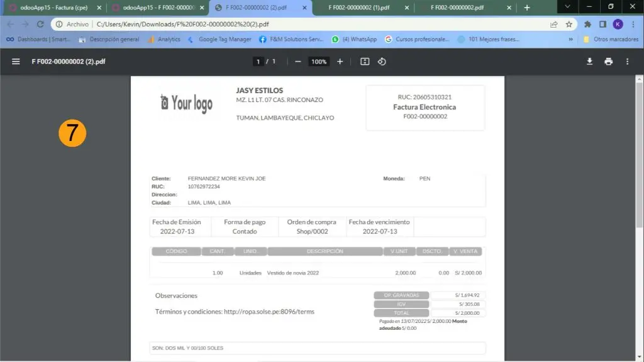Open a new browser tab
The image size is (644, 362).
tap(527, 8)
